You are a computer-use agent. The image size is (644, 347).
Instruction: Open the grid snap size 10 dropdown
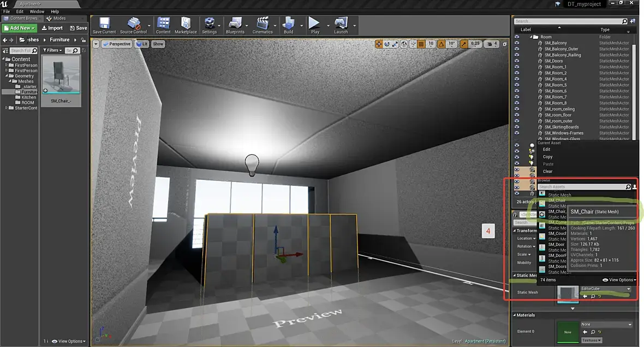pyautogui.click(x=431, y=44)
